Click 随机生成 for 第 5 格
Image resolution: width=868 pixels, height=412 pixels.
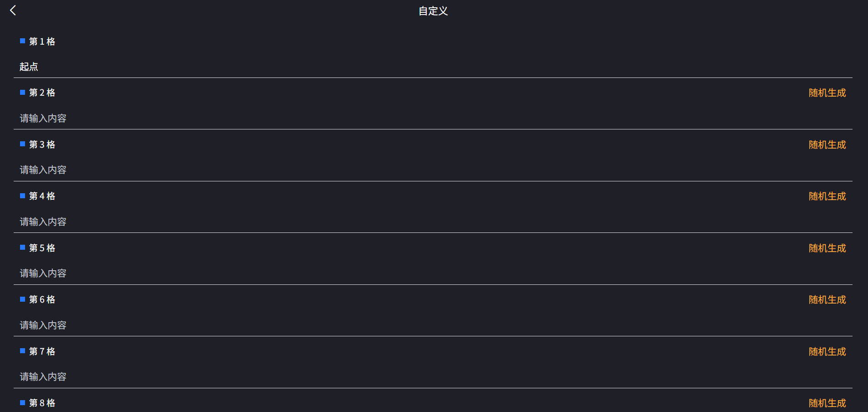827,248
